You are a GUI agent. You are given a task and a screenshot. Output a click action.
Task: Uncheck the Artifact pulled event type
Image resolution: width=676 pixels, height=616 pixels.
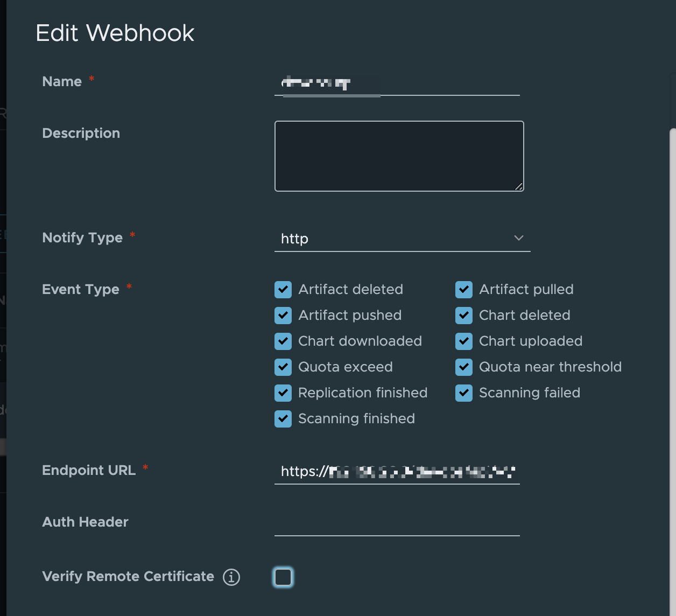(x=463, y=289)
